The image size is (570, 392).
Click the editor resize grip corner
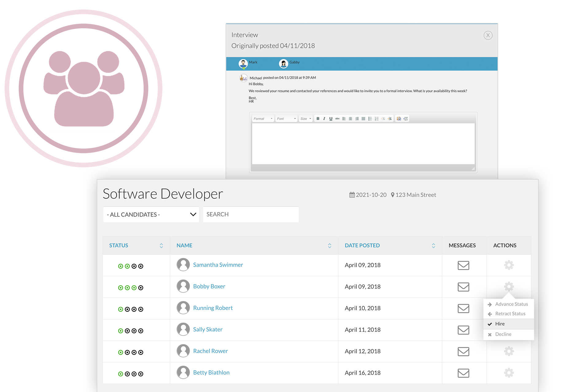tap(473, 169)
